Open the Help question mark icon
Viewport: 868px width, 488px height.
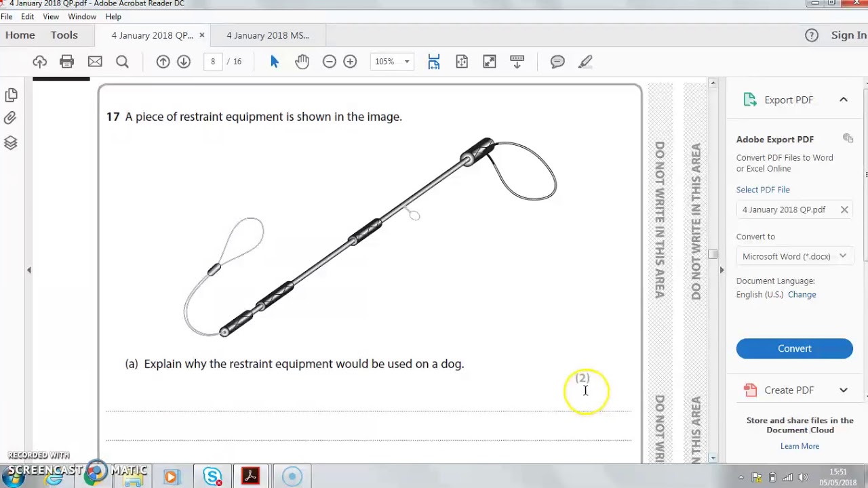812,35
